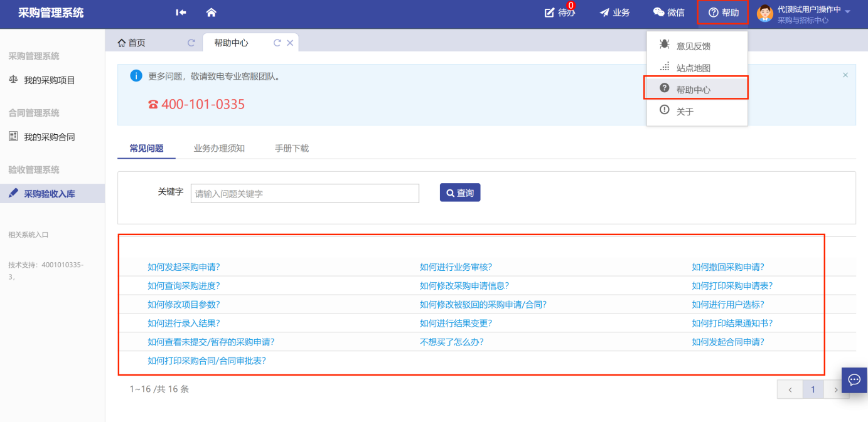
Task: Select 意见反馈 from help menu
Action: point(693,46)
